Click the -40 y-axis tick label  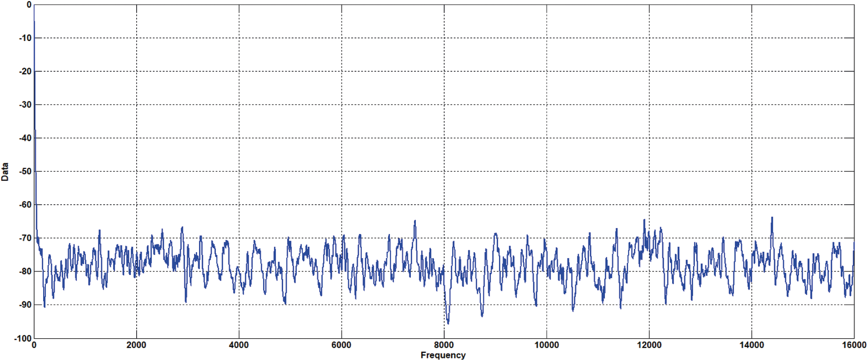(x=25, y=138)
